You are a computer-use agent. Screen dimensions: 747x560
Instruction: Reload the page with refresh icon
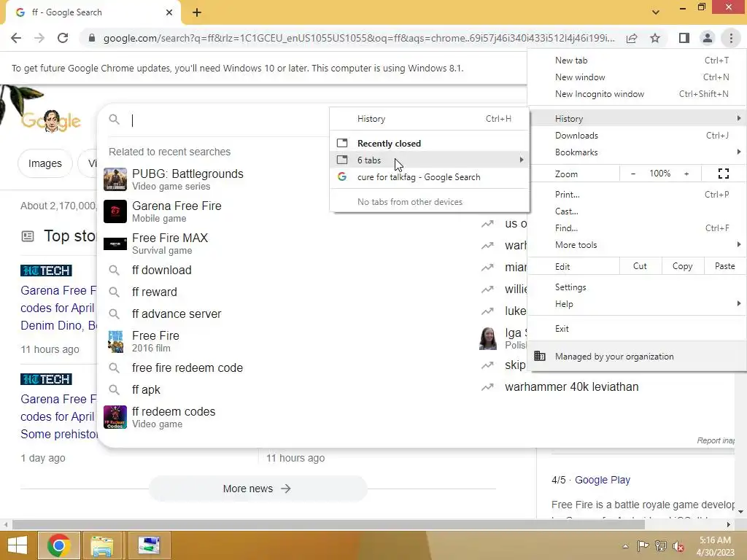point(63,38)
